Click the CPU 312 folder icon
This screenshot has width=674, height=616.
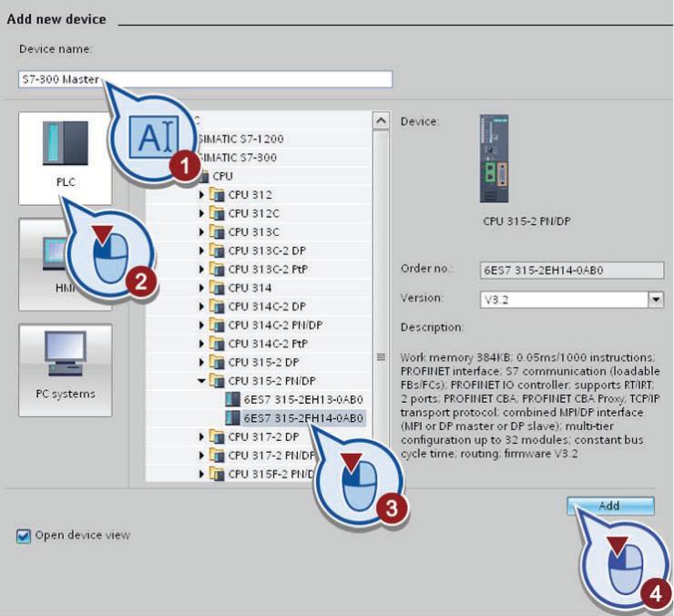click(x=217, y=195)
